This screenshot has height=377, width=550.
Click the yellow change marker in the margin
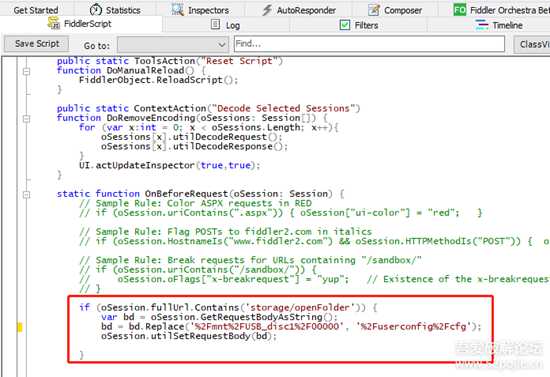(x=20, y=327)
